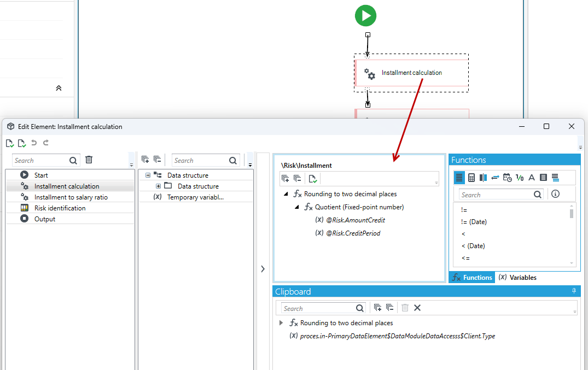Viewport: 588px width, 370px height.
Task: Redo the change in the element editor
Action: coord(46,143)
